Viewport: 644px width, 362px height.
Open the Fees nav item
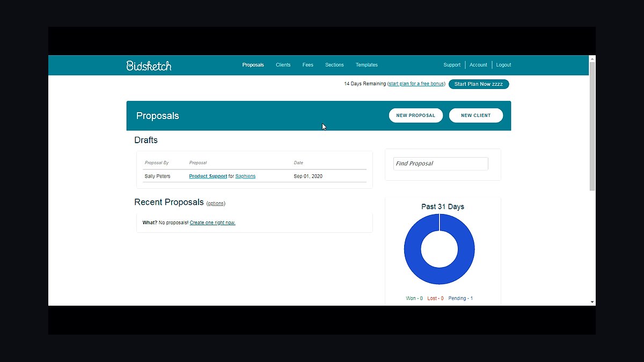click(308, 65)
